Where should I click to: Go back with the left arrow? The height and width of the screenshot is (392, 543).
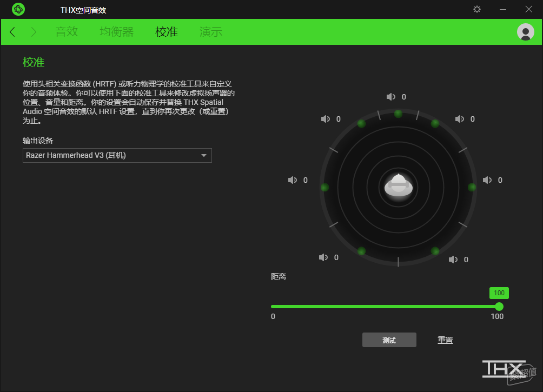coord(12,32)
